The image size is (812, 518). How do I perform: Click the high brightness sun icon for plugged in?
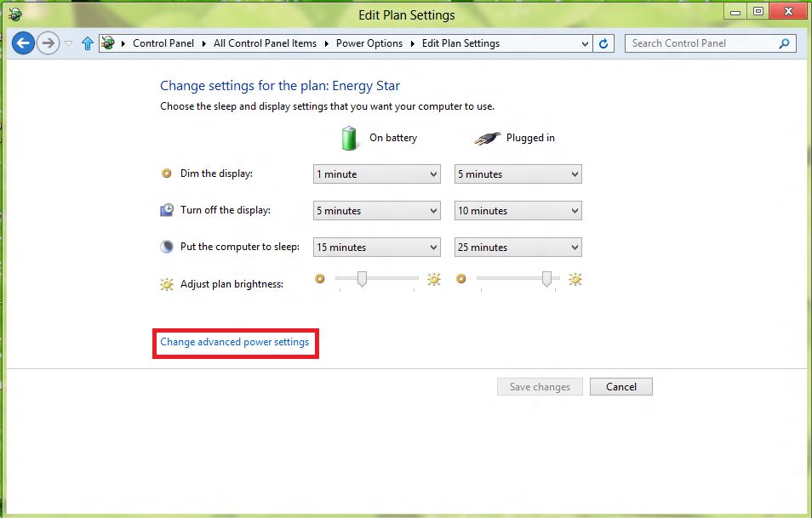tap(575, 279)
